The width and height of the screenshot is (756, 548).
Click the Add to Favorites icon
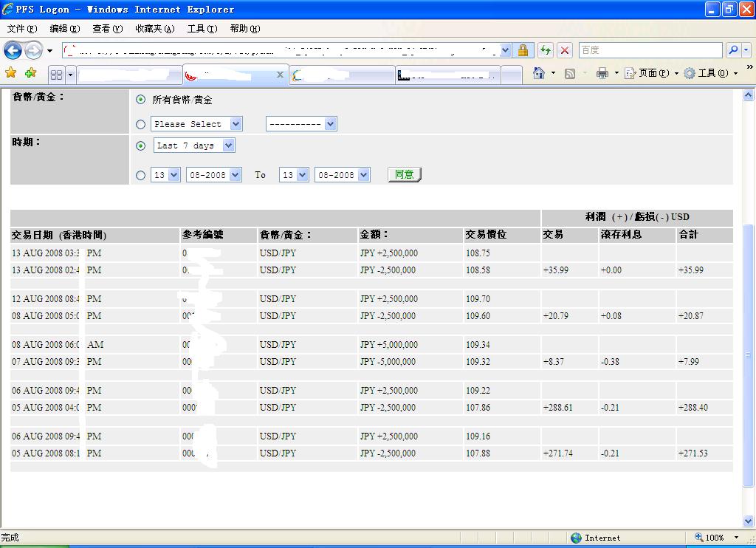(x=30, y=73)
